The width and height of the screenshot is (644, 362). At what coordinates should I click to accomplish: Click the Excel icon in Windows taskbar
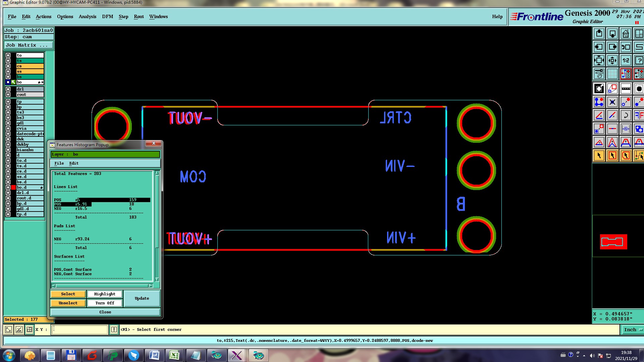click(x=174, y=355)
